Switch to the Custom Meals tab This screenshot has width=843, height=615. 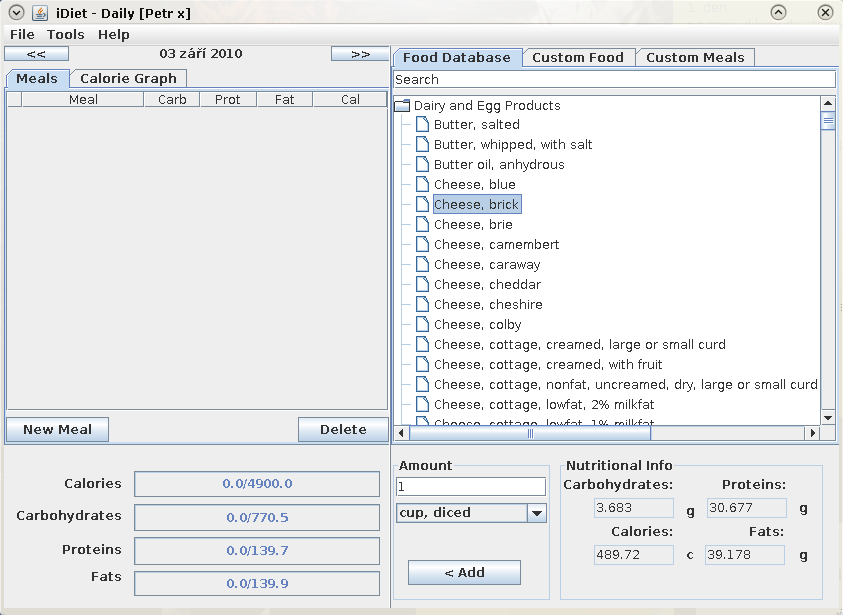click(x=695, y=58)
